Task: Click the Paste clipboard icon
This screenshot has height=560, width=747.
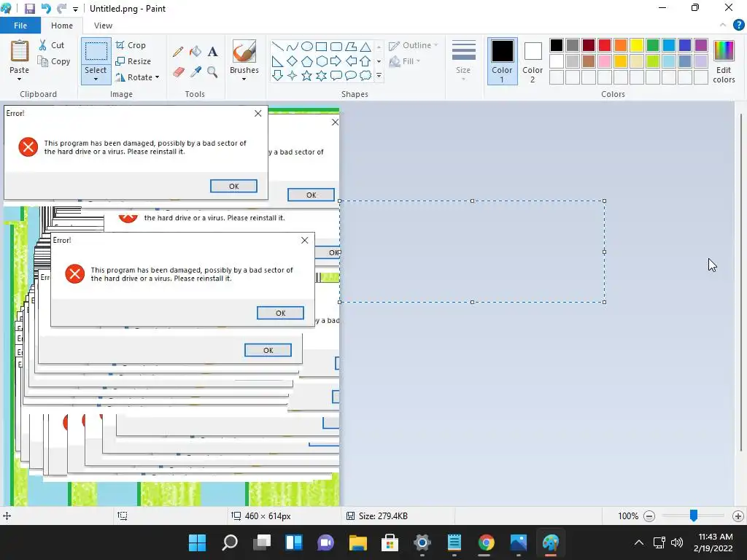Action: [x=20, y=51]
